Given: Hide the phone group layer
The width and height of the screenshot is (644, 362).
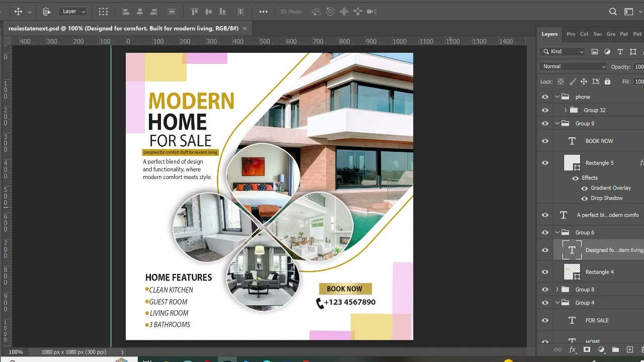Looking at the screenshot, I should 545,97.
